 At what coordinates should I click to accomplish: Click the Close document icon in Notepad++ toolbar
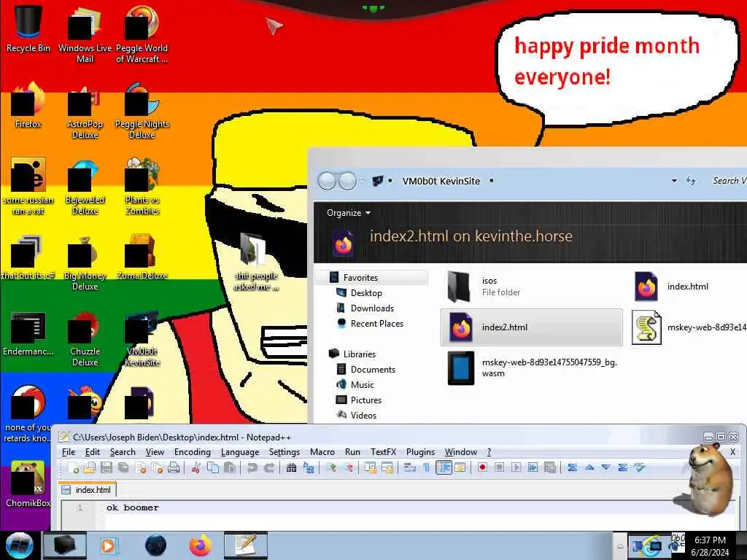pos(140,468)
